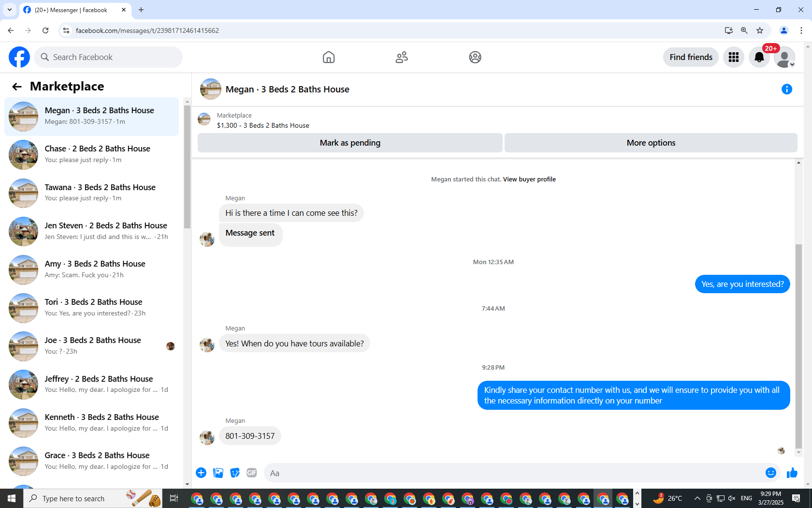
Task: Click the 'Yes, are you interested?' message
Action: click(x=742, y=284)
